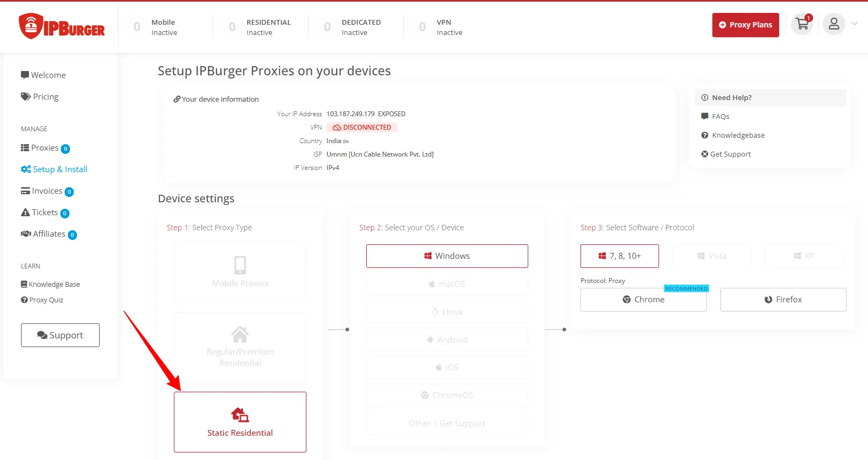Choose macOS as the OS
Image resolution: width=868 pixels, height=460 pixels.
[x=447, y=284]
